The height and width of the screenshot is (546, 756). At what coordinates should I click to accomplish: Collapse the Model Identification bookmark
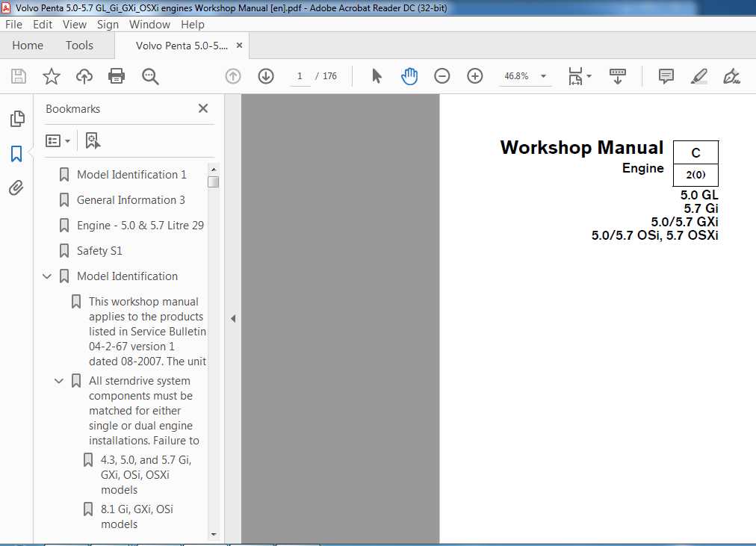(47, 276)
